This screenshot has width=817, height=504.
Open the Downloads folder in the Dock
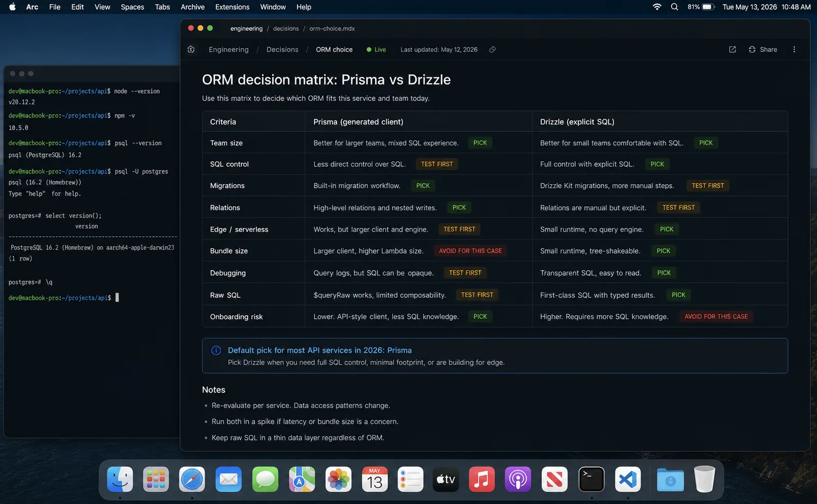(670, 479)
